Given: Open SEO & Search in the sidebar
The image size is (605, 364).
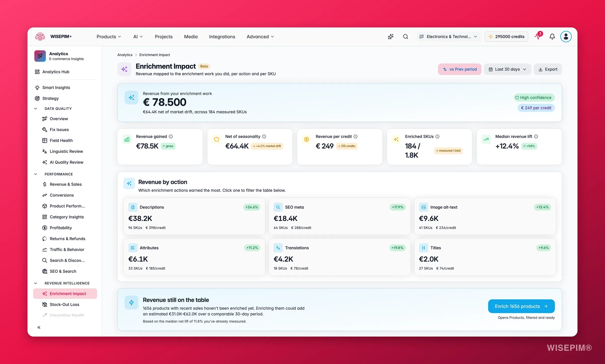Looking at the screenshot, I should coord(65,271).
